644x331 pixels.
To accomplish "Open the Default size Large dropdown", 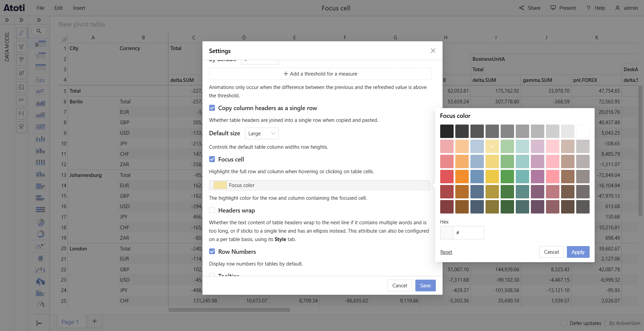I will 262,134.
